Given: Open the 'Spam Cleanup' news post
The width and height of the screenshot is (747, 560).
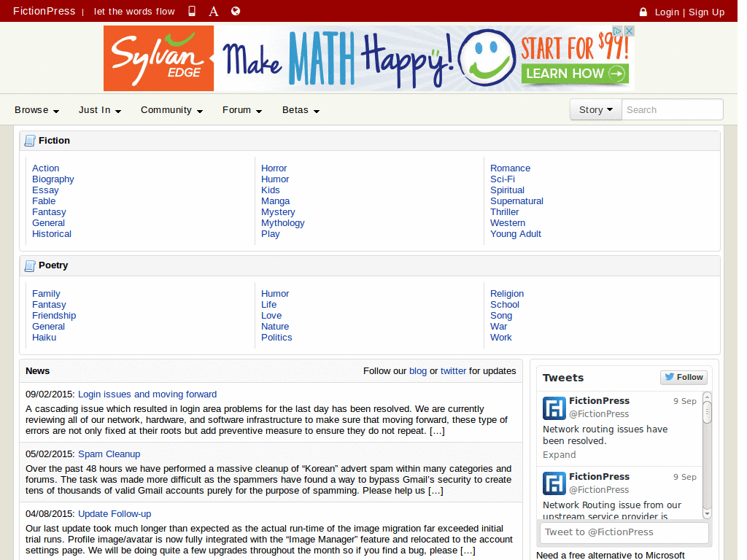Looking at the screenshot, I should click(109, 454).
